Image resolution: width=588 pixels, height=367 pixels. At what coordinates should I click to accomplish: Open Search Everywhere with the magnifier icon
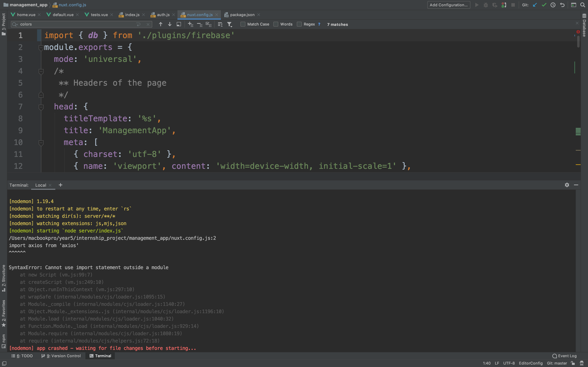coord(583,5)
